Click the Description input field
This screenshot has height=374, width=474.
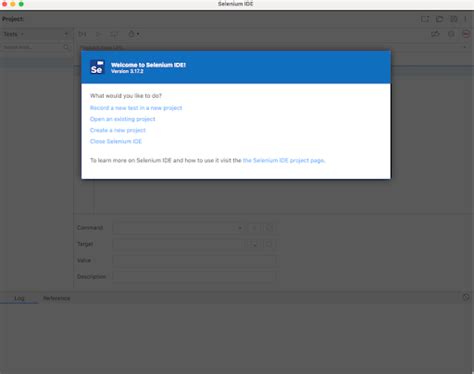195,277
